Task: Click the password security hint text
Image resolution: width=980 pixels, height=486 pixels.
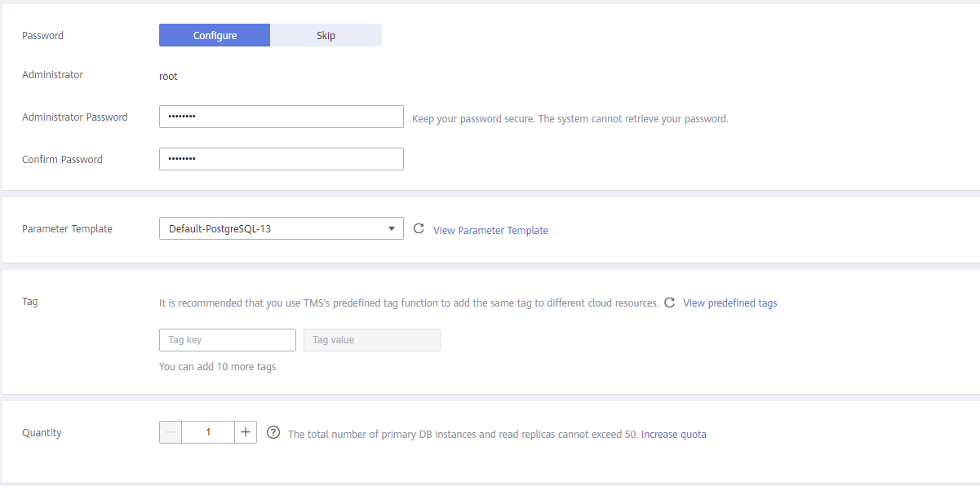Action: click(570, 118)
